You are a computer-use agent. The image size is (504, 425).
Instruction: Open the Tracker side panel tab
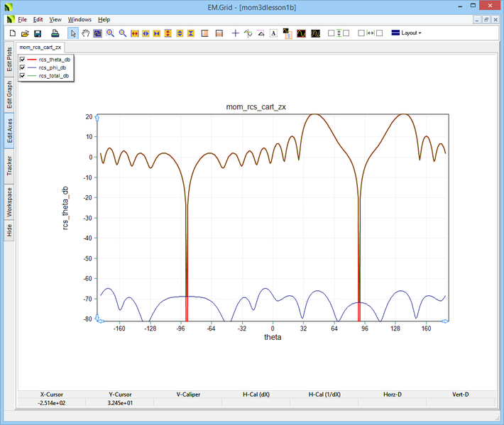coord(9,165)
